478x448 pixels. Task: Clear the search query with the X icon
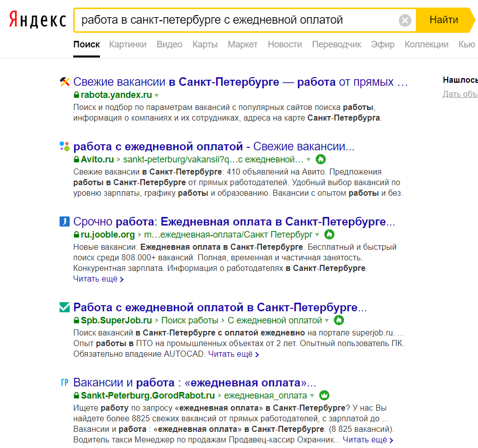pyautogui.click(x=405, y=20)
